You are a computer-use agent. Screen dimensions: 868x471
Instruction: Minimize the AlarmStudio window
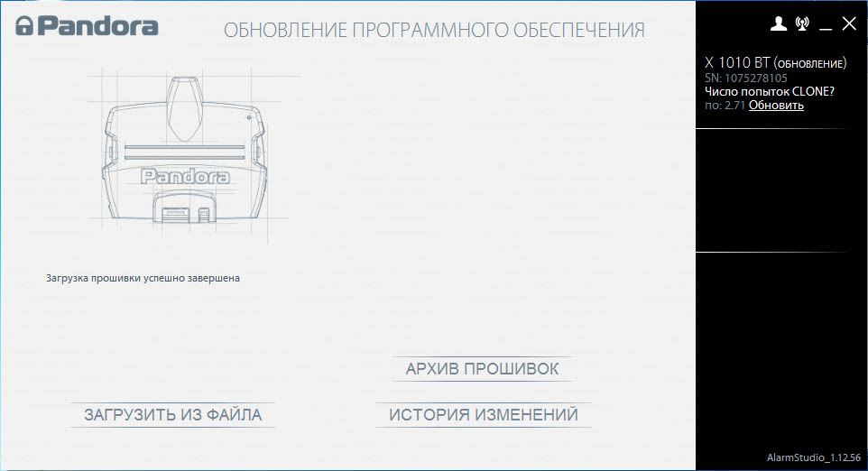point(826,26)
